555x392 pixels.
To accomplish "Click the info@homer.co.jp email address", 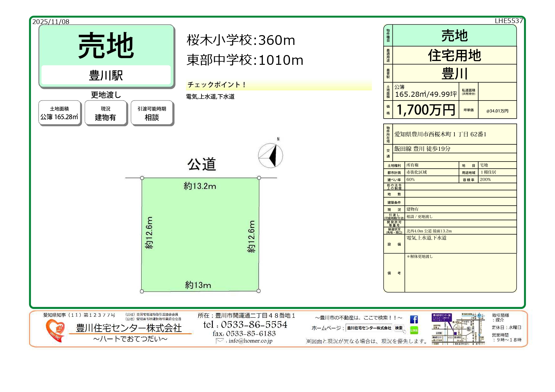I will pos(250,341).
